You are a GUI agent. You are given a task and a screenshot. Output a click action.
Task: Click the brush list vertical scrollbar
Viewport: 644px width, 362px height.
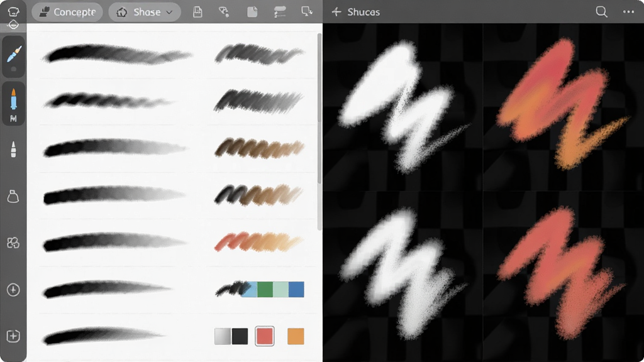[x=319, y=131]
